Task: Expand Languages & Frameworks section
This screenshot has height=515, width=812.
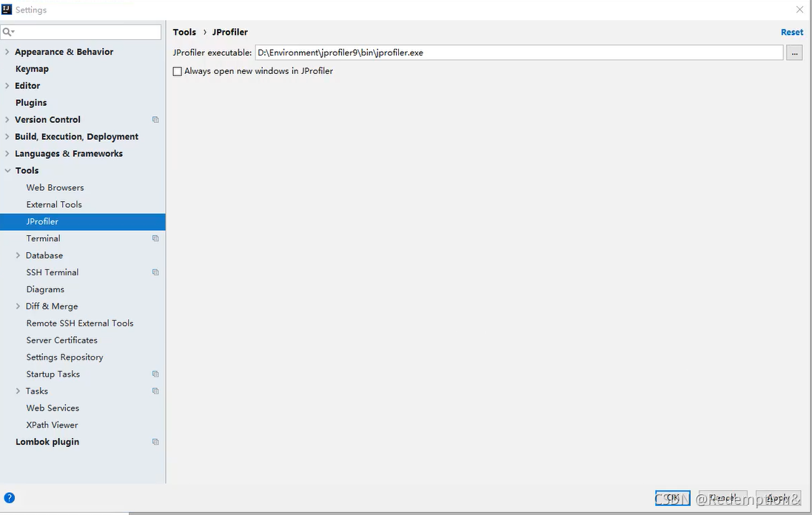Action: click(x=7, y=154)
